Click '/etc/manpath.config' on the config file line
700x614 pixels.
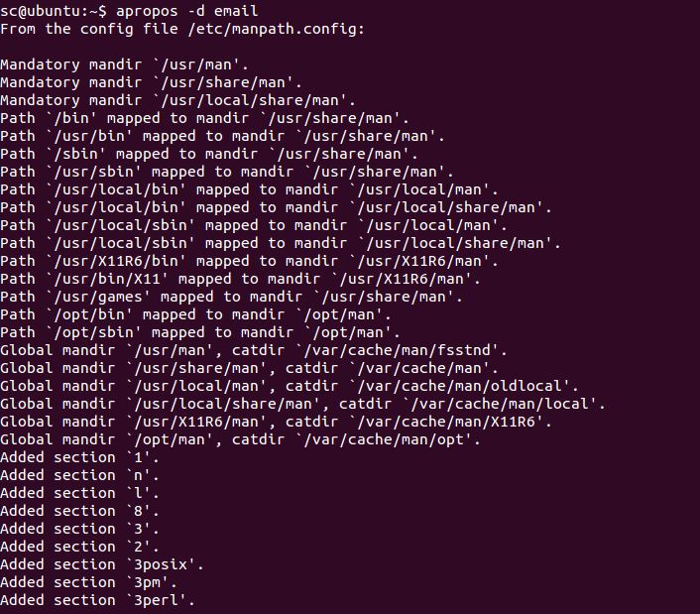[277, 30]
